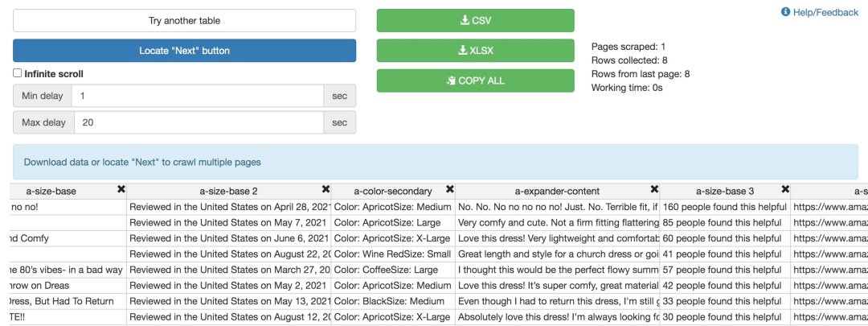868x326 pixels.
Task: Select the '160 people found this helpful' cell
Action: pyautogui.click(x=725, y=207)
